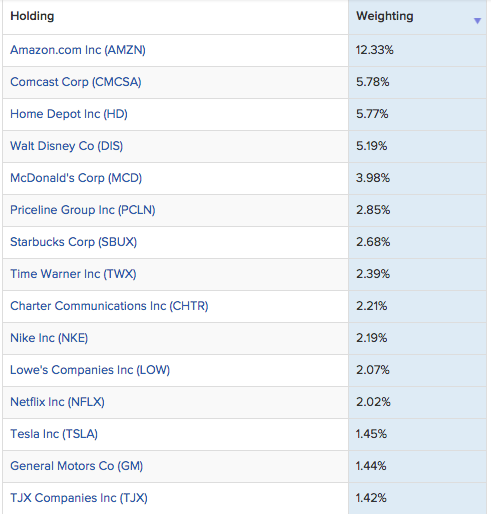Click the Nike Inc (NKE) link
Image resolution: width=491 pixels, height=514 pixels.
(x=49, y=338)
